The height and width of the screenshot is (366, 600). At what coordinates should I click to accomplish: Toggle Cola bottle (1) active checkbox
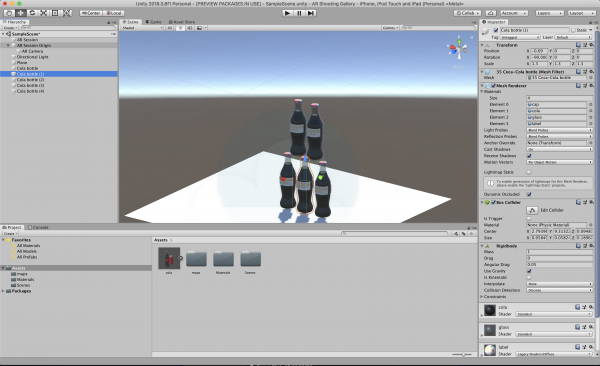coord(496,30)
